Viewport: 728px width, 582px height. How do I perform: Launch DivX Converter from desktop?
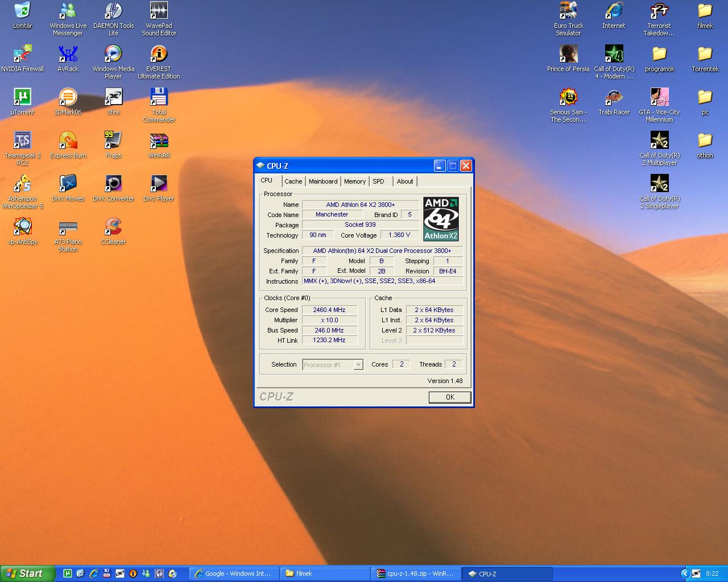coord(113,189)
